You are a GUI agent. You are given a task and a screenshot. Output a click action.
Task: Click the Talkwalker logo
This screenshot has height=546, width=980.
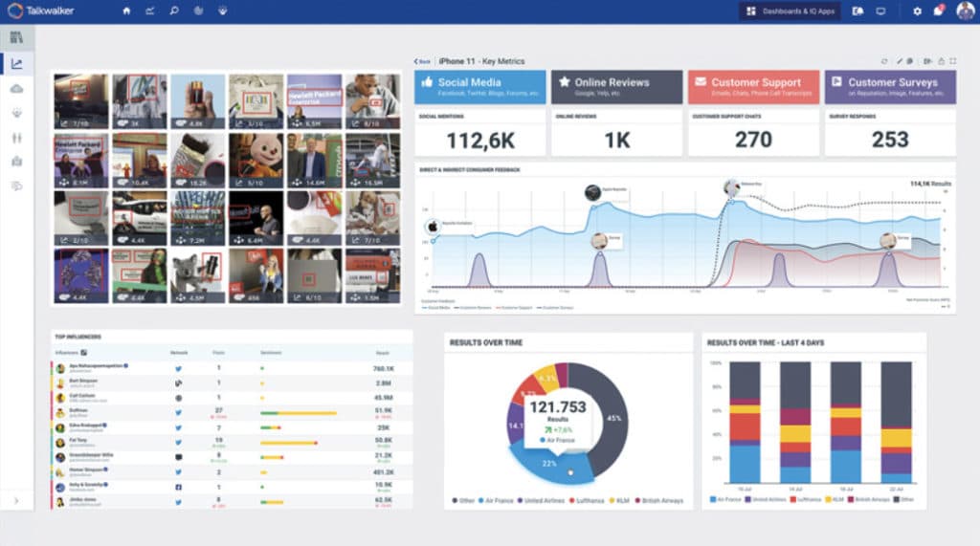41,11
